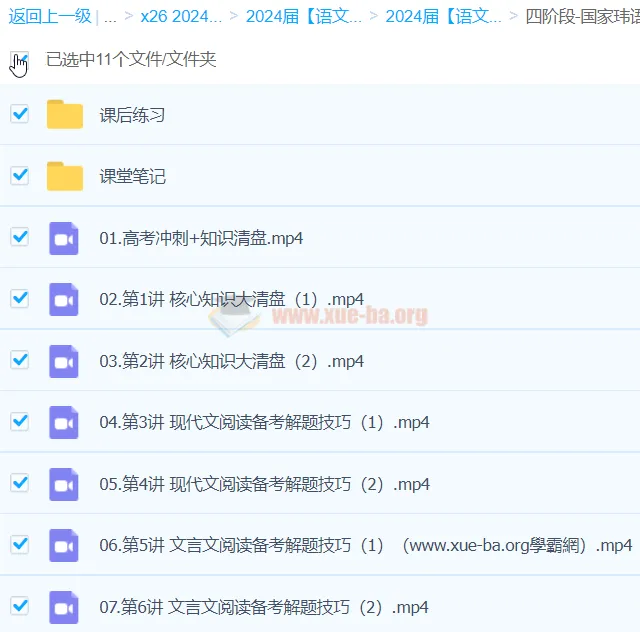This screenshot has height=632, width=640.
Task: Open file name 05.第4讲 现代文阅读备考解题技巧（2）.mp4
Action: pos(264,484)
